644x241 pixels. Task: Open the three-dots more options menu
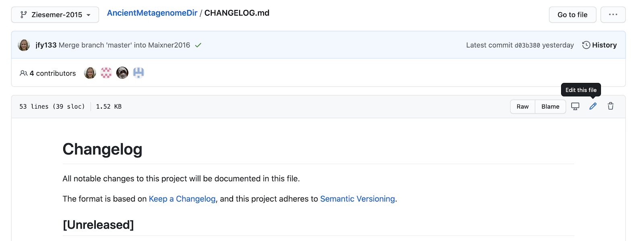click(x=613, y=14)
